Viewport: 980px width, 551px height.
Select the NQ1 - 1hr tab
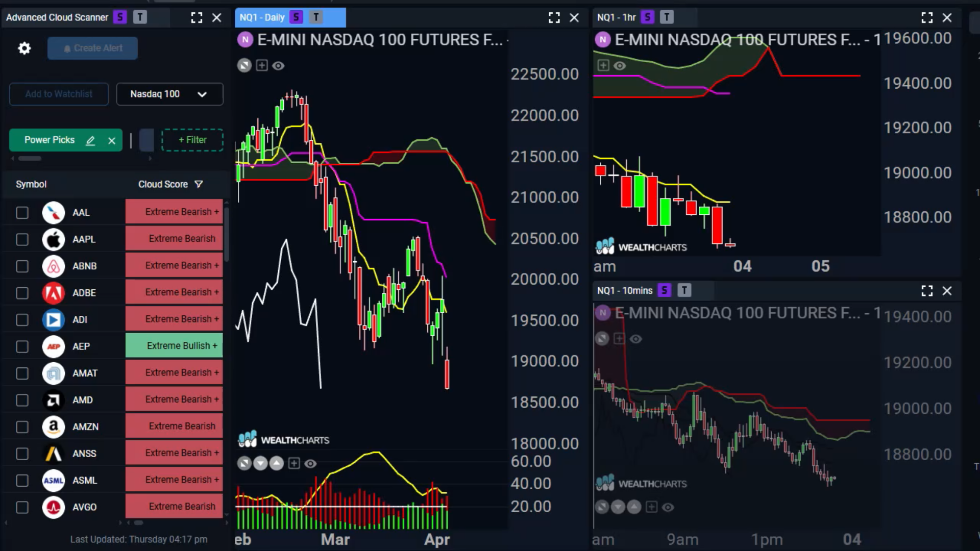click(x=616, y=17)
